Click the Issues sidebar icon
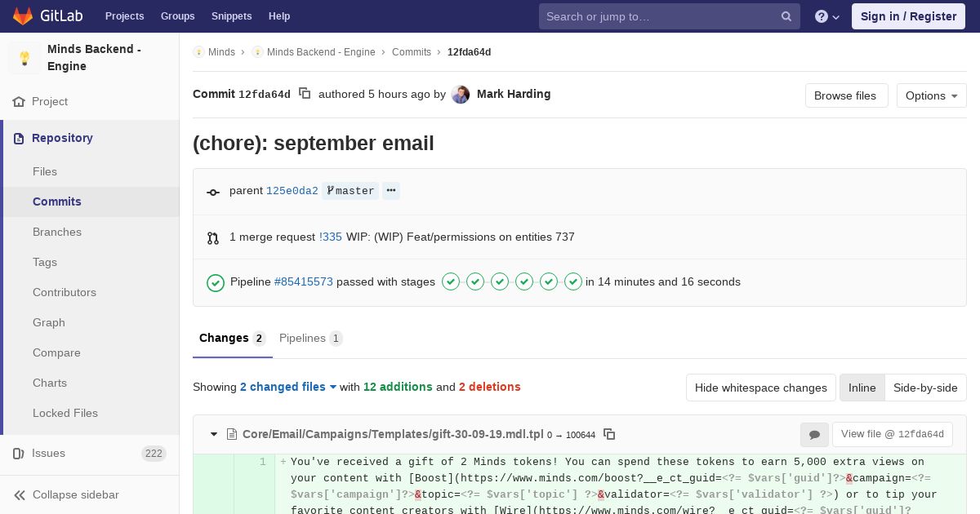 (19, 453)
